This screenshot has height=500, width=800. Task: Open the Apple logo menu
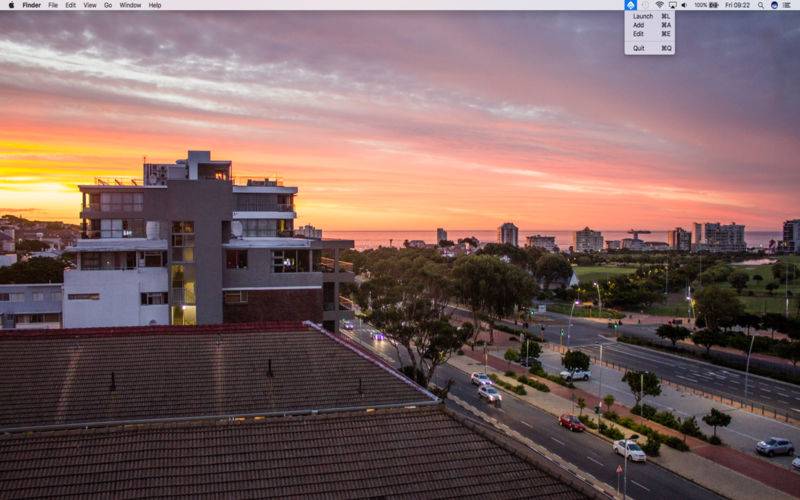11,5
